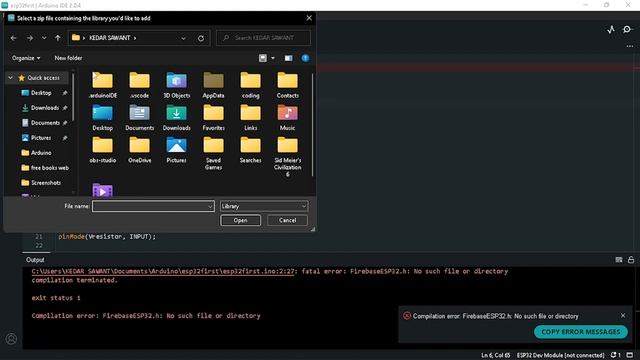Switch to the Output tab
This screenshot has width=640, height=360.
(35, 260)
